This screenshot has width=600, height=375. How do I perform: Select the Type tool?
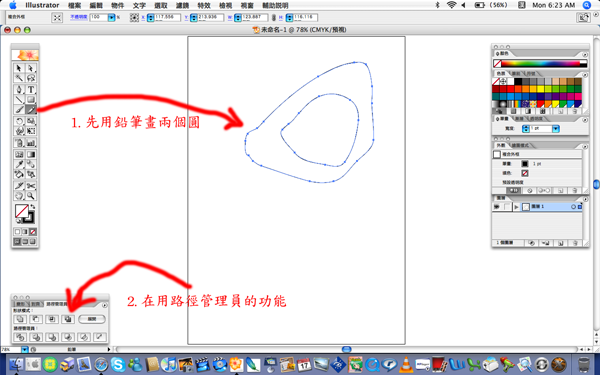coord(31,90)
